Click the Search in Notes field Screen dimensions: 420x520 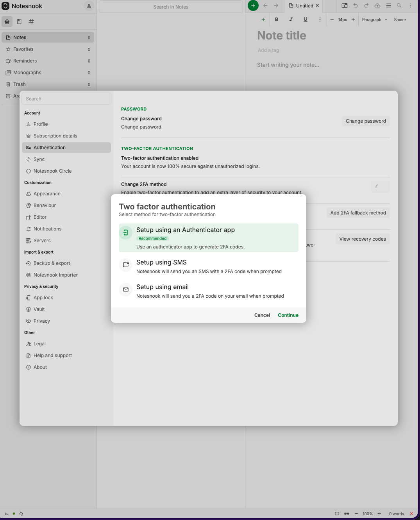click(x=171, y=7)
